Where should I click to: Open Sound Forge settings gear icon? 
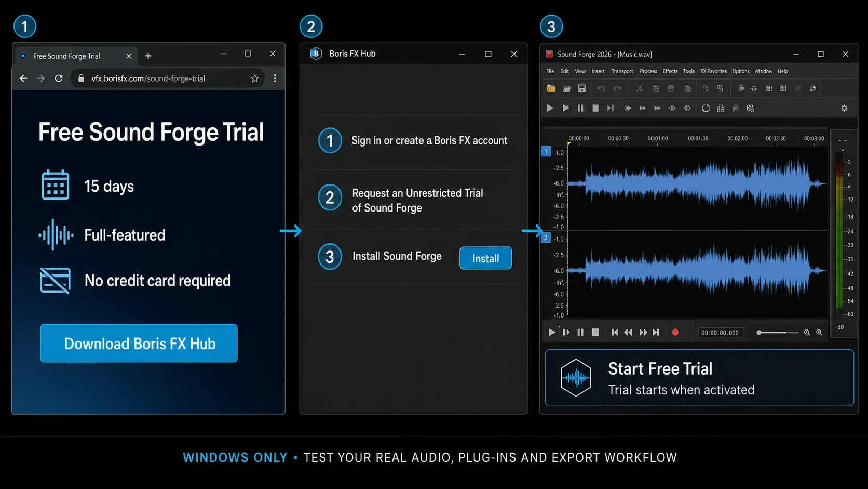[844, 108]
